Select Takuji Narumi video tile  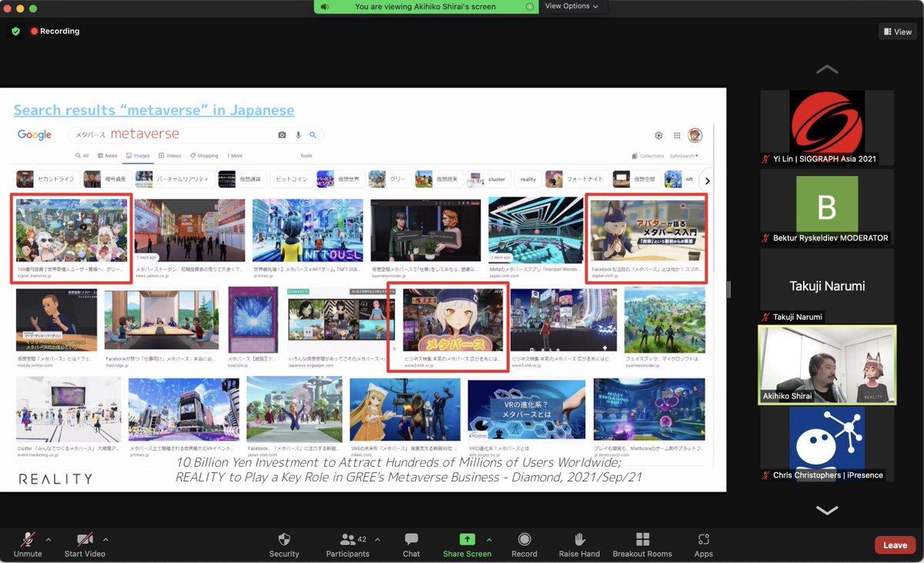click(x=827, y=285)
